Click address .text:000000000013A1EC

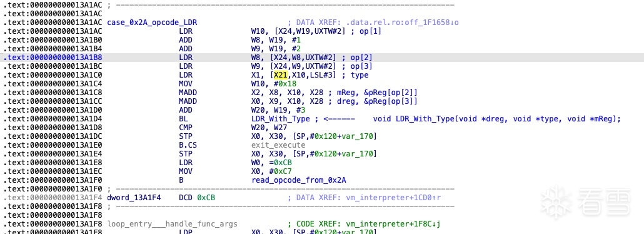point(53,171)
